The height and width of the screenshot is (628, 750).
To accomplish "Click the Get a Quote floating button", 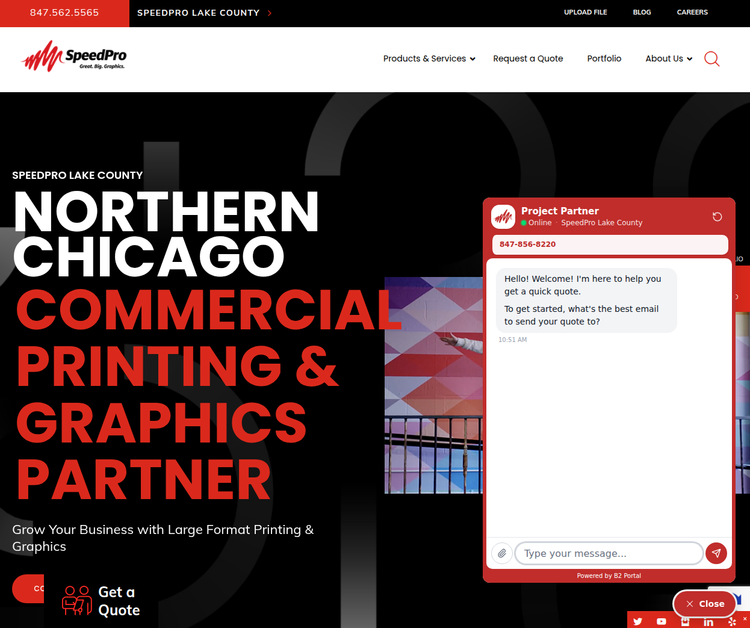I will pyautogui.click(x=101, y=601).
